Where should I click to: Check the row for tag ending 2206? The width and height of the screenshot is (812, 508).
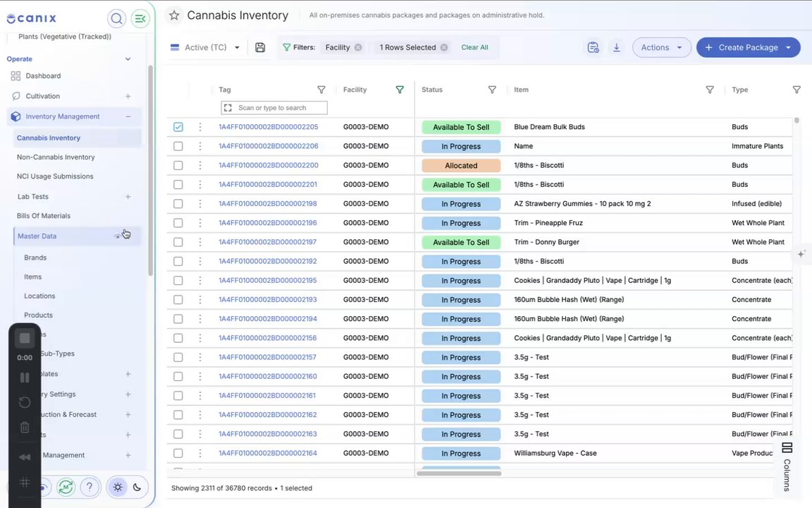pos(178,146)
